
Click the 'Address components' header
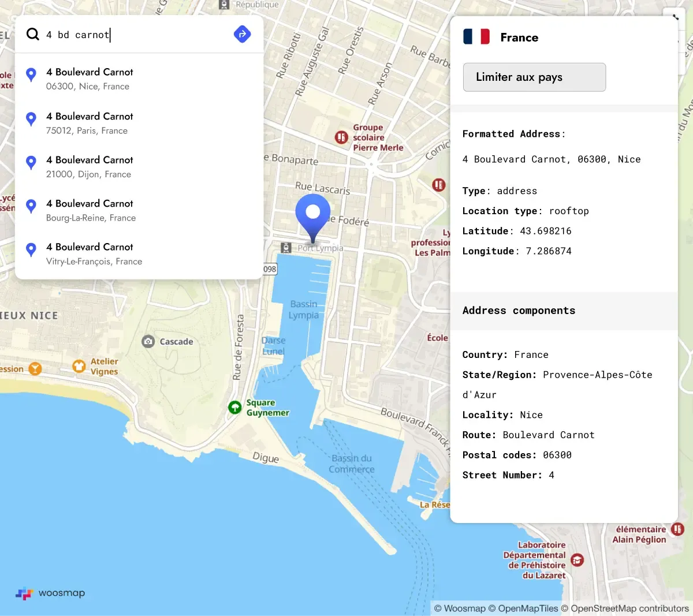(x=519, y=311)
